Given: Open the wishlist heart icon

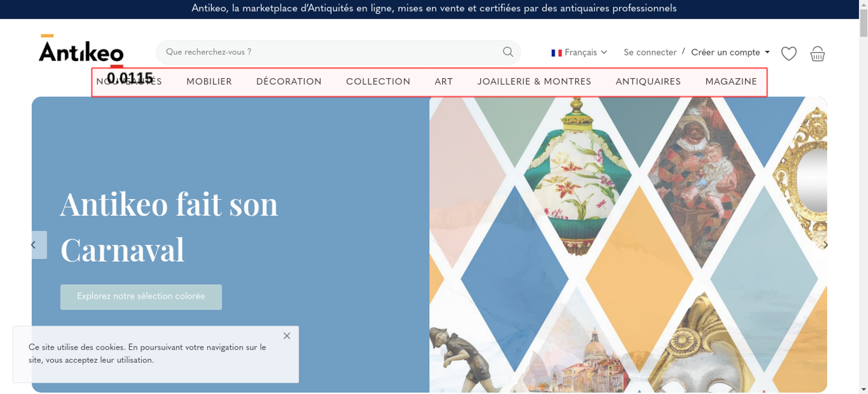Looking at the screenshot, I should 789,54.
